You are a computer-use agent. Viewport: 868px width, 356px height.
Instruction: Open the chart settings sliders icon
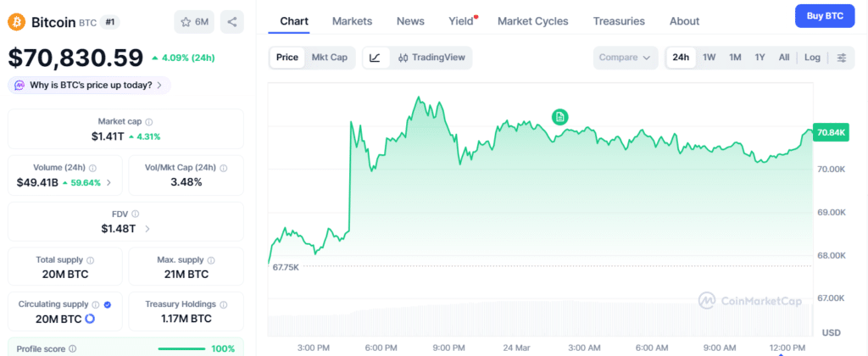coord(841,58)
